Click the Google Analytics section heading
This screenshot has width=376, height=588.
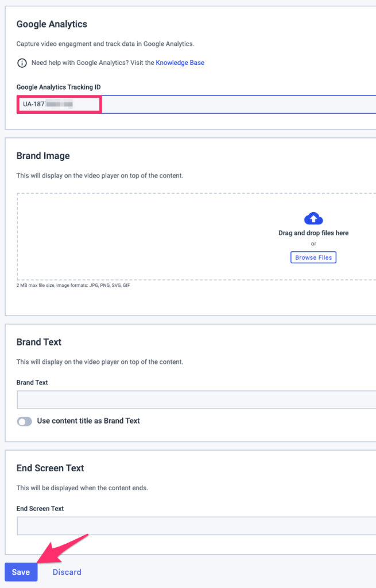(52, 24)
